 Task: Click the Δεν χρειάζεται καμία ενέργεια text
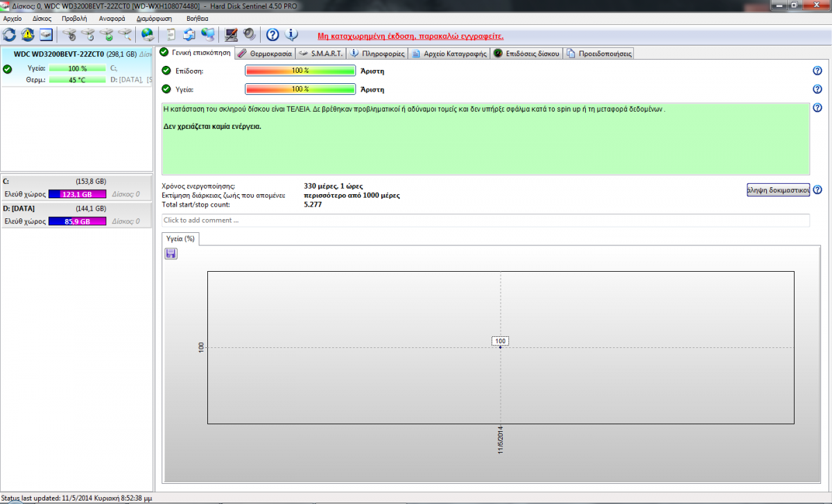(212, 127)
